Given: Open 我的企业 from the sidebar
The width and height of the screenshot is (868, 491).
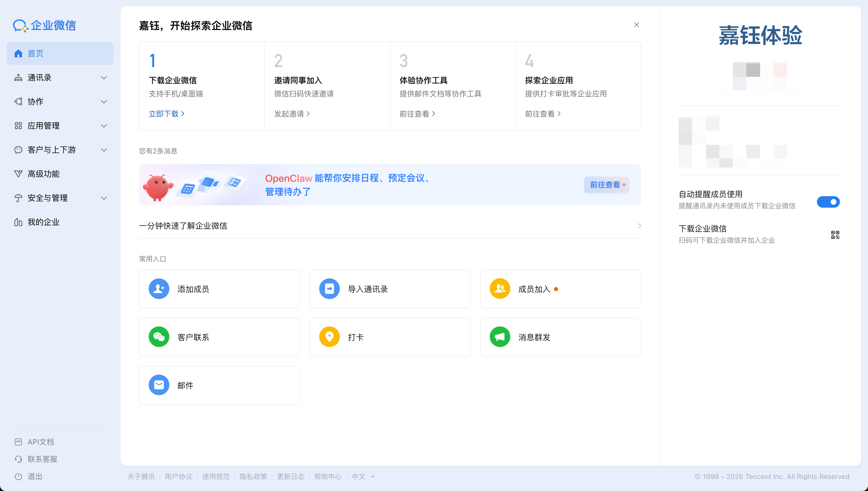Looking at the screenshot, I should point(44,222).
